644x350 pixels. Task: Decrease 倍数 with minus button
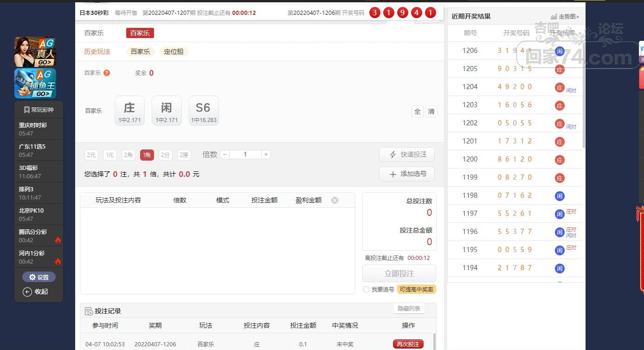(x=225, y=155)
